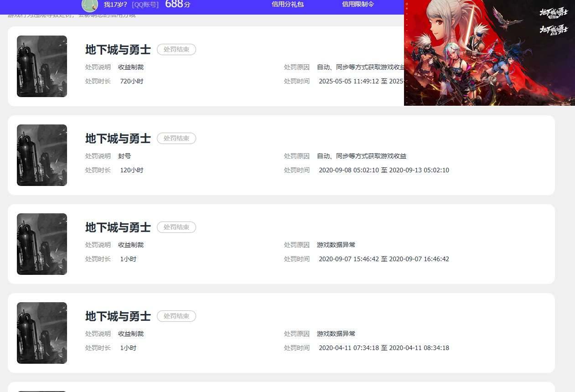Click 收益制裁 text on 720小时 card

131,67
